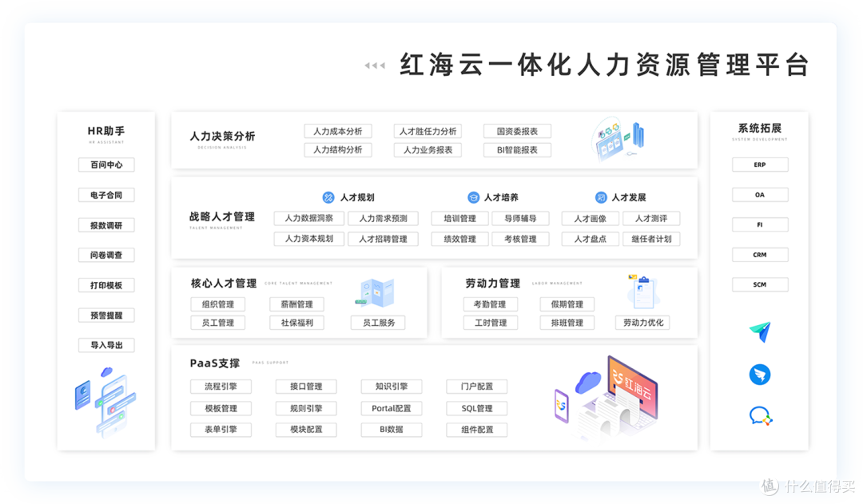Select CRM under 系统拓展

tap(760, 255)
